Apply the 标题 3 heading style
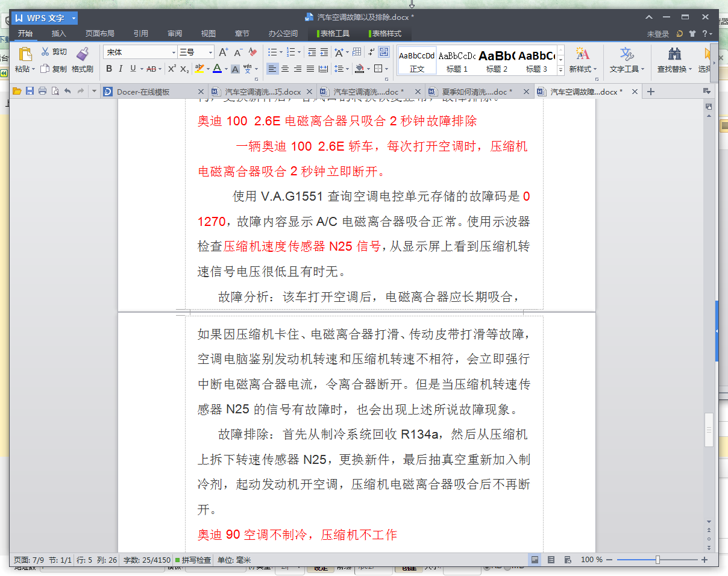Viewport: 728px width, 576px height. [536, 60]
